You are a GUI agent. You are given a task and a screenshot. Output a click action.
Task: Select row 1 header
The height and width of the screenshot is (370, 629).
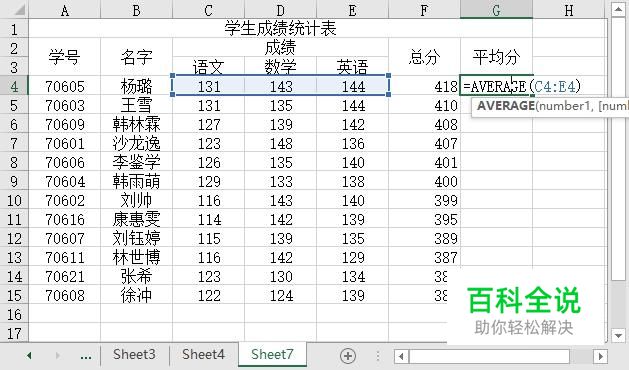pyautogui.click(x=14, y=28)
